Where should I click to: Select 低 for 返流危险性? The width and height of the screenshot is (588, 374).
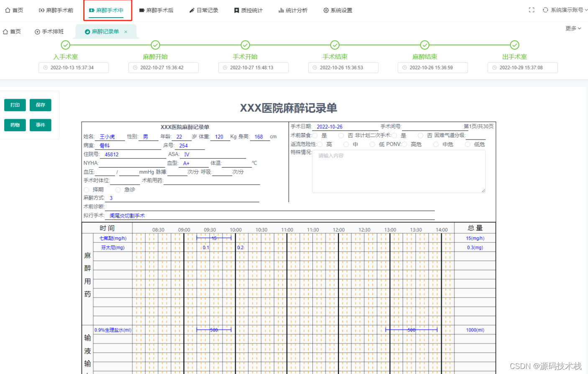tap(372, 144)
